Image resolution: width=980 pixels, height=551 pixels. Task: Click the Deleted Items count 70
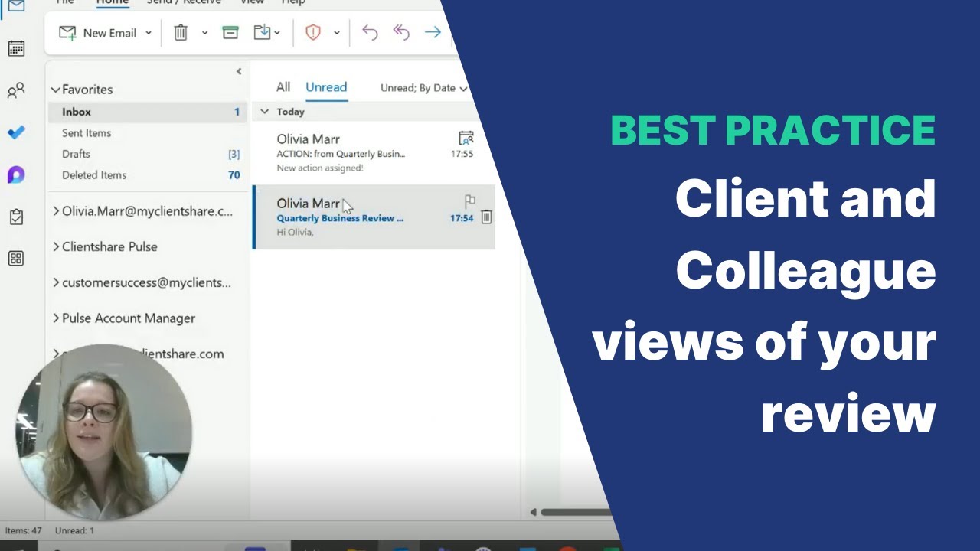coord(234,175)
